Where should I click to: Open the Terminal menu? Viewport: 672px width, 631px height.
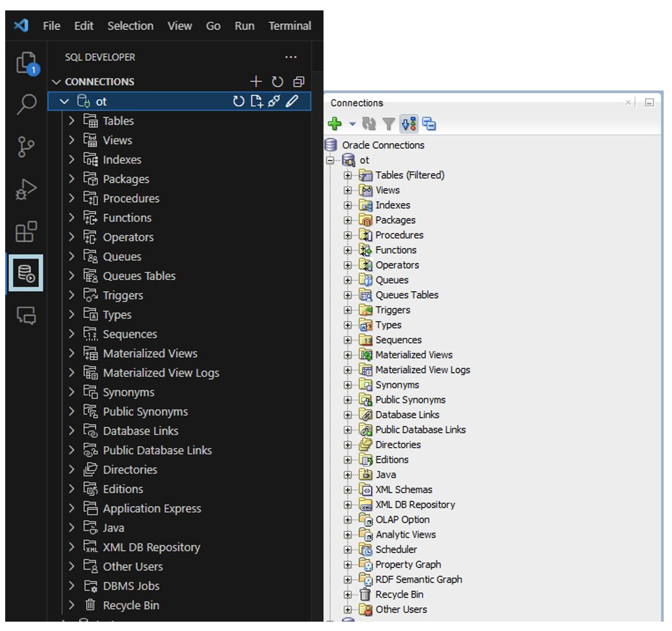click(x=290, y=25)
